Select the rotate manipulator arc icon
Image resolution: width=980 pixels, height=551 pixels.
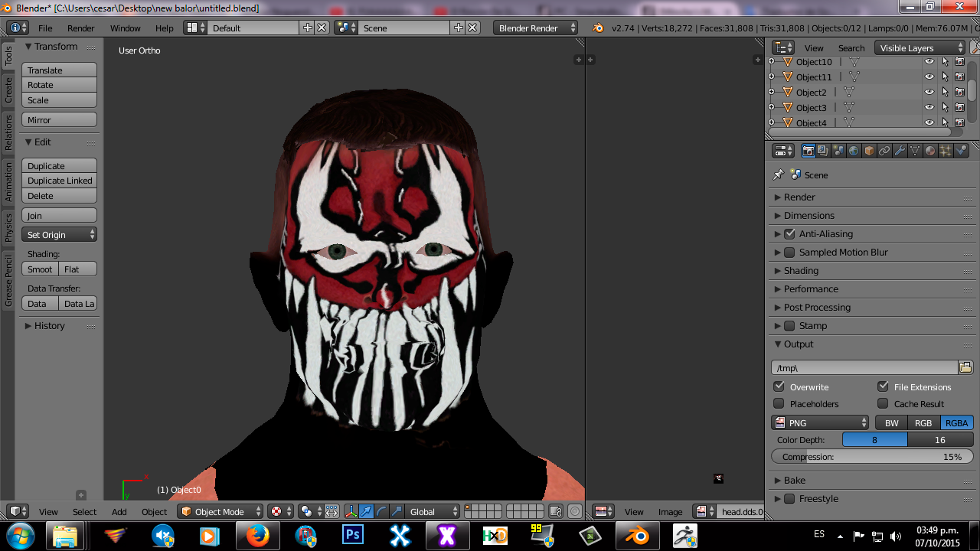[x=381, y=511]
